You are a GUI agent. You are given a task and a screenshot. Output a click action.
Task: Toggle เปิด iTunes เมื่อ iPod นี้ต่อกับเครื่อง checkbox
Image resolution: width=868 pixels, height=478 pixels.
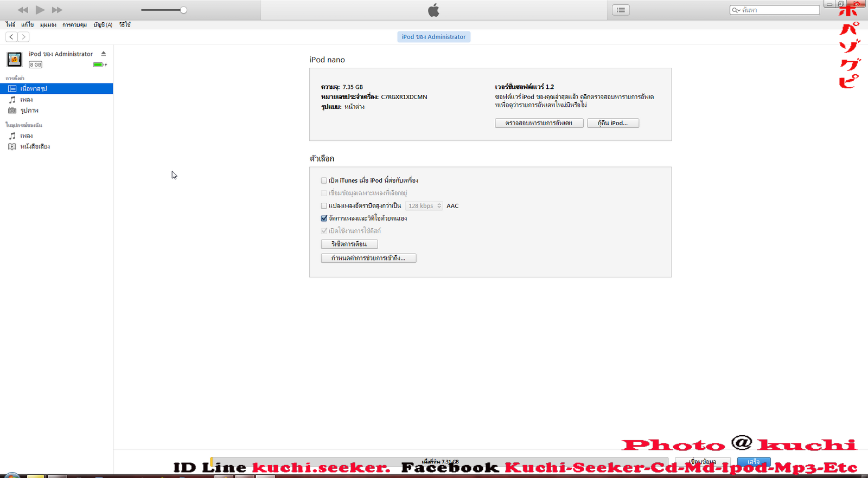pos(324,180)
